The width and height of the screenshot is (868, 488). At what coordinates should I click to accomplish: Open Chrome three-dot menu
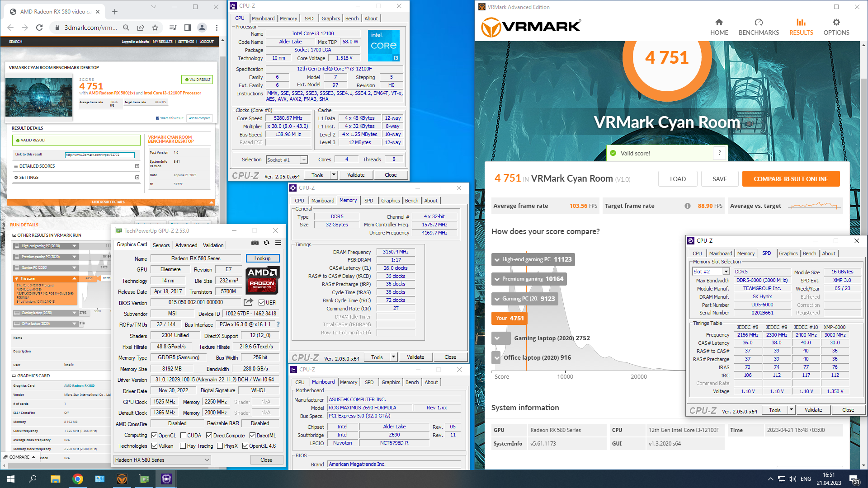pos(217,28)
